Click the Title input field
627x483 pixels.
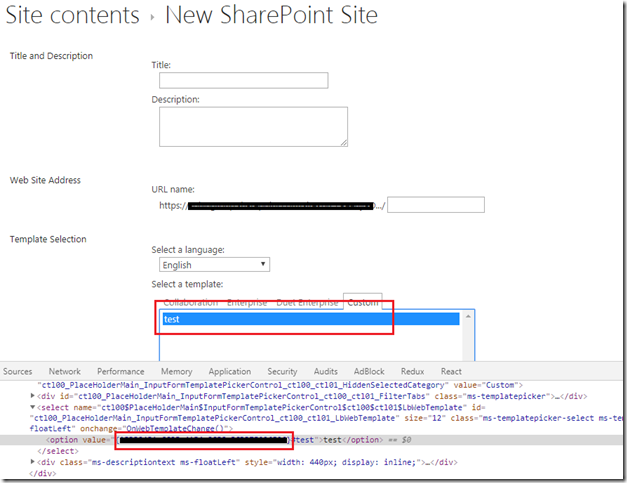tap(244, 80)
